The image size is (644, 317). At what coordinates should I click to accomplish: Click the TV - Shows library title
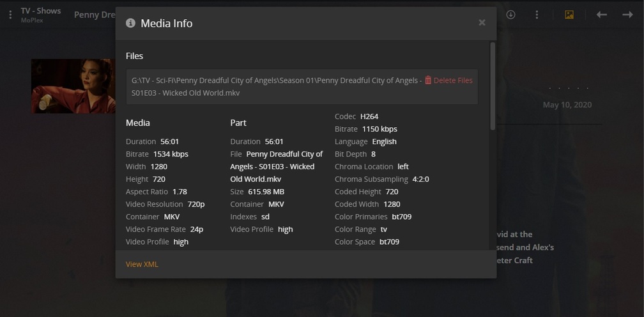point(41,11)
